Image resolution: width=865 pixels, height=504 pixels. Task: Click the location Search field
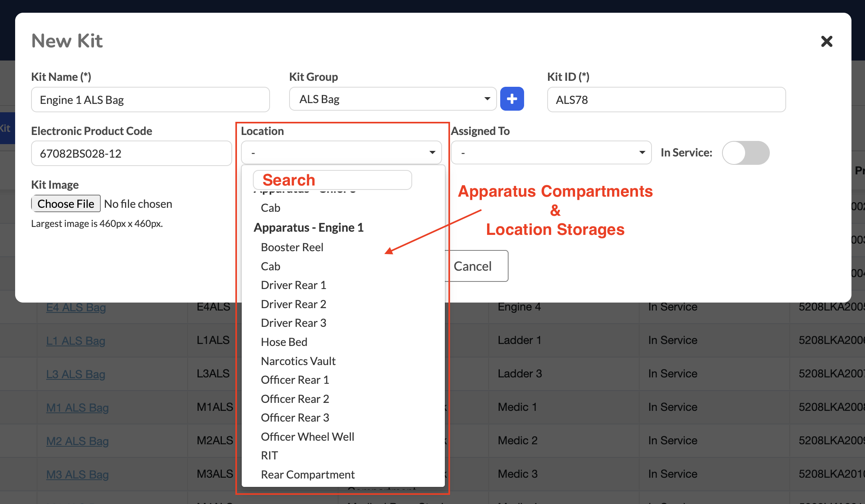point(333,180)
